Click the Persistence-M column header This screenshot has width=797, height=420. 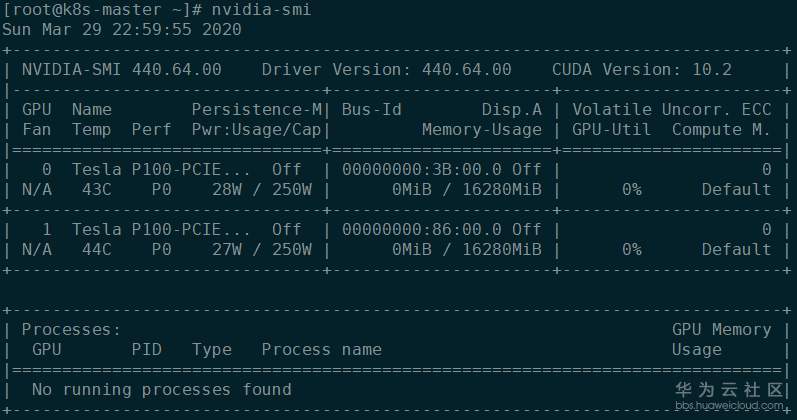256,109
